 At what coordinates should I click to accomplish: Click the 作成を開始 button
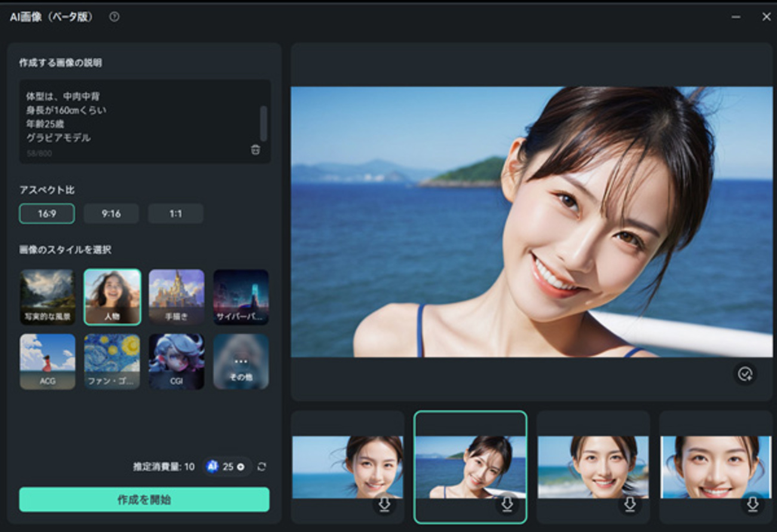[x=144, y=500]
